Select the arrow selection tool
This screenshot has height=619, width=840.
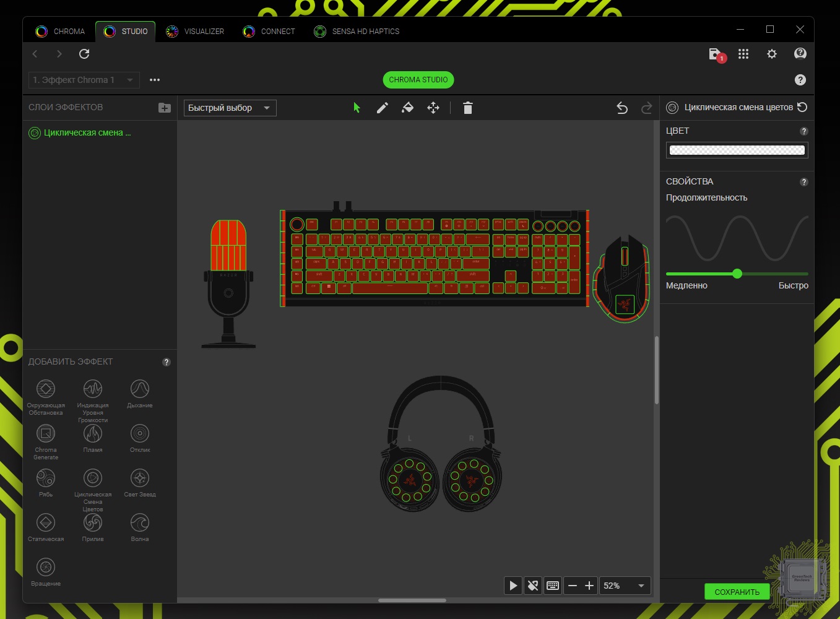[357, 108]
